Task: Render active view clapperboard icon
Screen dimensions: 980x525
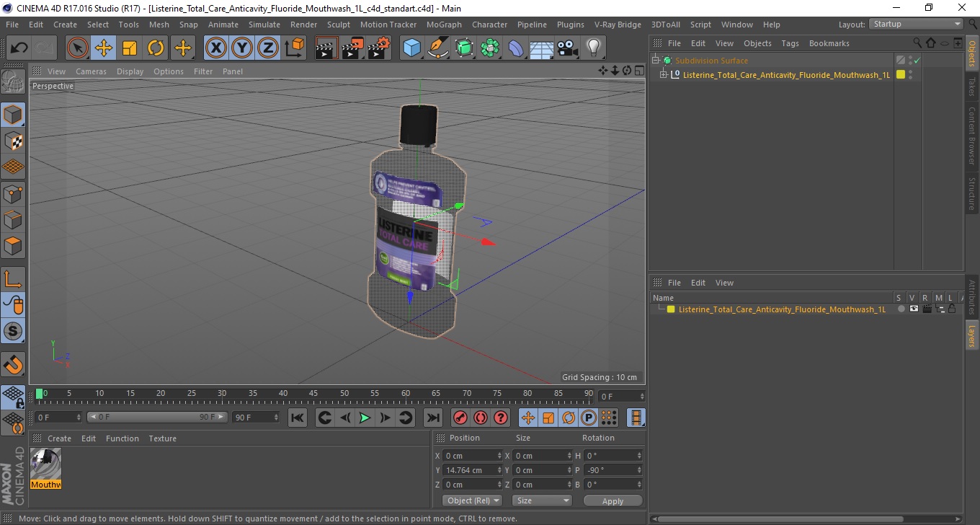Action: click(x=326, y=48)
